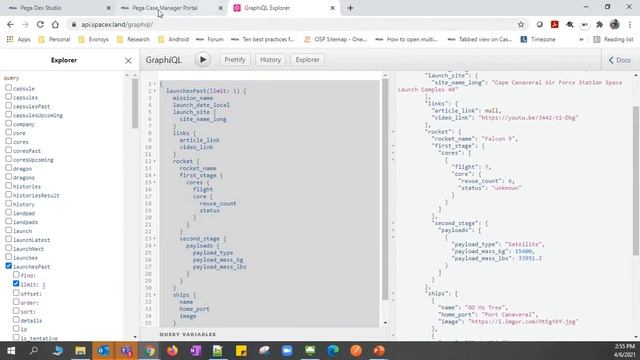640x360 pixels.
Task: Open the Research bookmarks folder
Action: (133, 39)
